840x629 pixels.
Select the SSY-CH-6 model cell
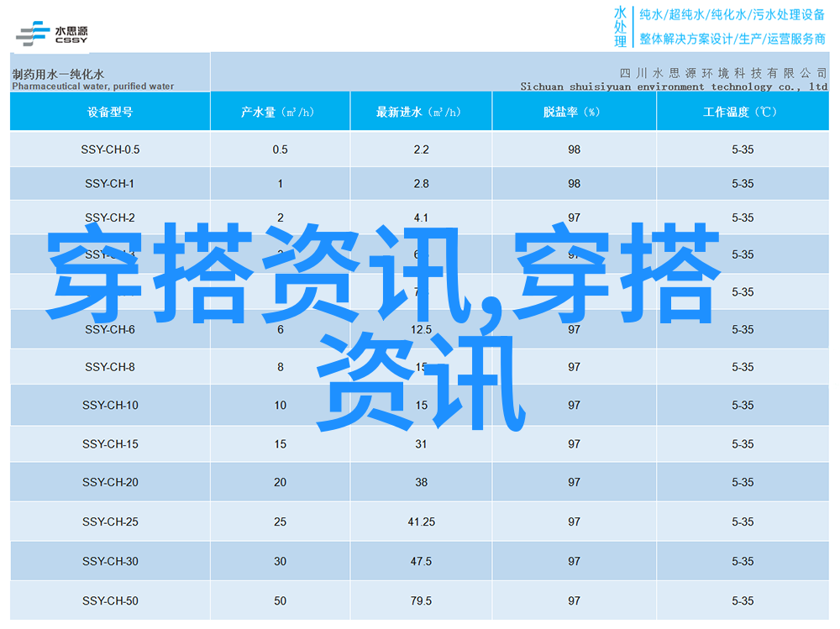[110, 330]
